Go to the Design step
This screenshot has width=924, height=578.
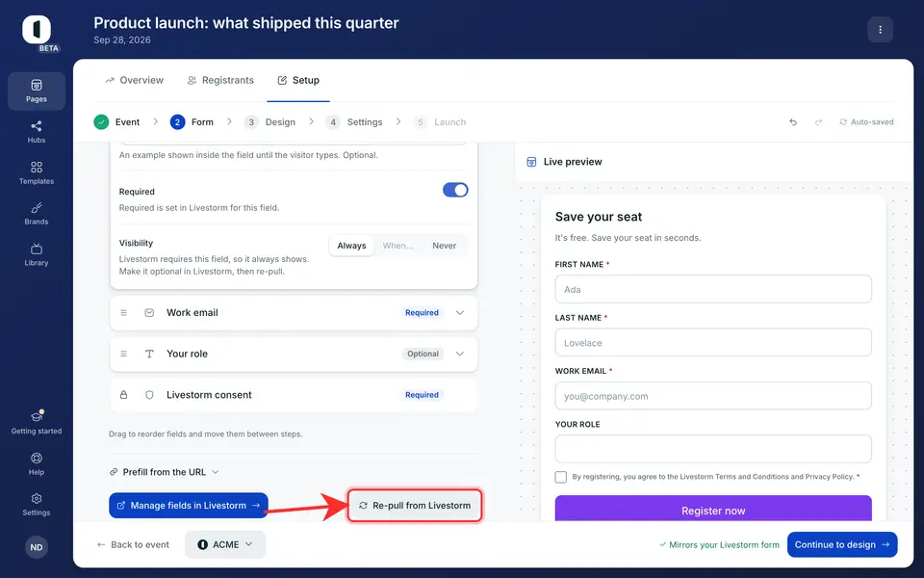tap(269, 122)
